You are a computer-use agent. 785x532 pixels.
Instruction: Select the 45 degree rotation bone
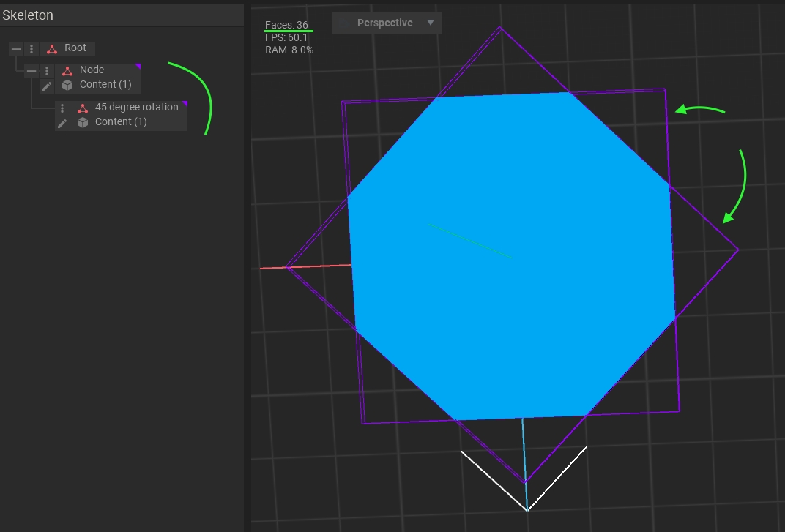coord(136,107)
